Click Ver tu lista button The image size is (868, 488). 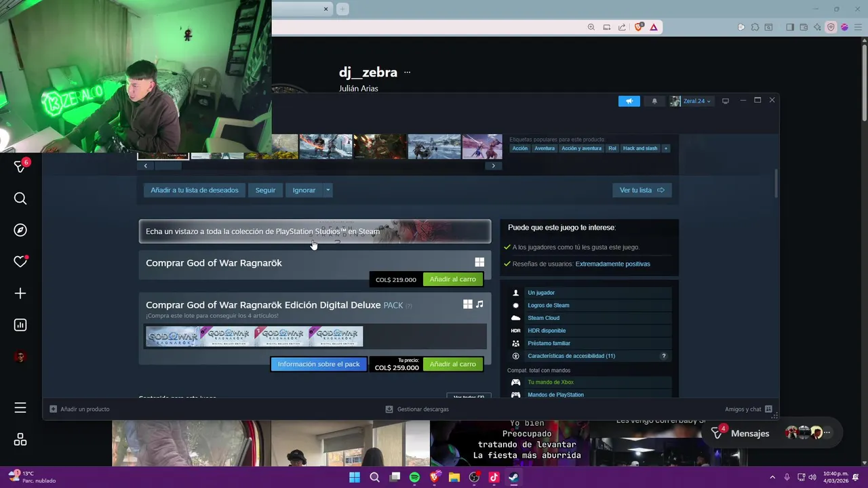click(x=642, y=190)
